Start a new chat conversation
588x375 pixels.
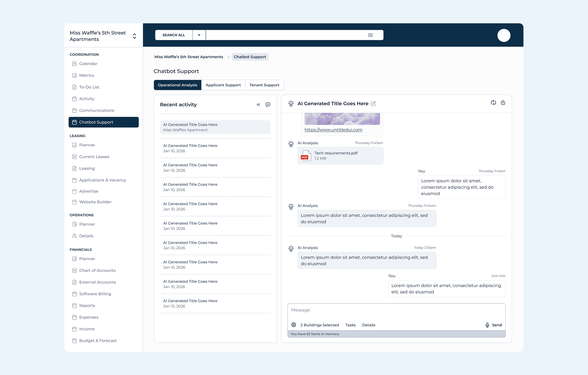pos(268,105)
